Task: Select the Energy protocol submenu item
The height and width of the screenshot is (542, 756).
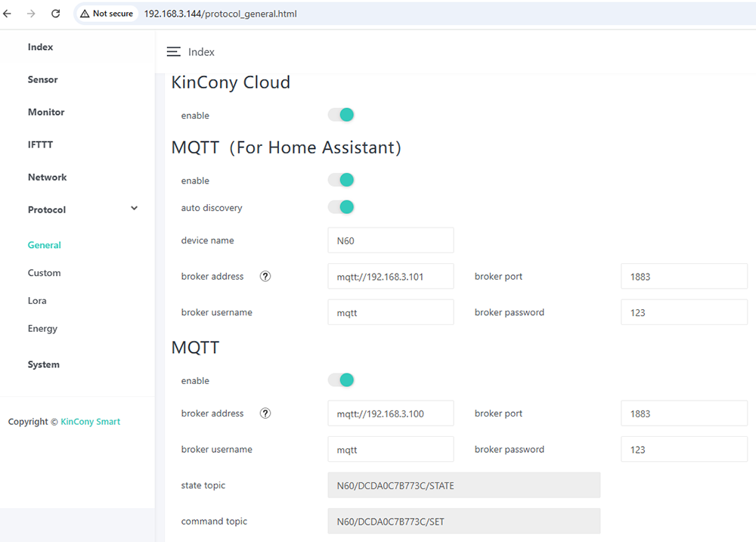Action: pyautogui.click(x=42, y=329)
